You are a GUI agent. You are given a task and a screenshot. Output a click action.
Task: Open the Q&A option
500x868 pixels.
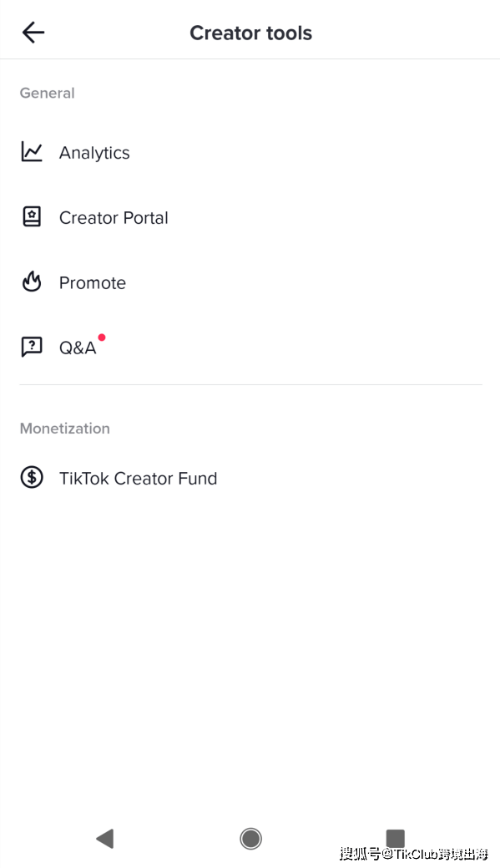pos(250,348)
